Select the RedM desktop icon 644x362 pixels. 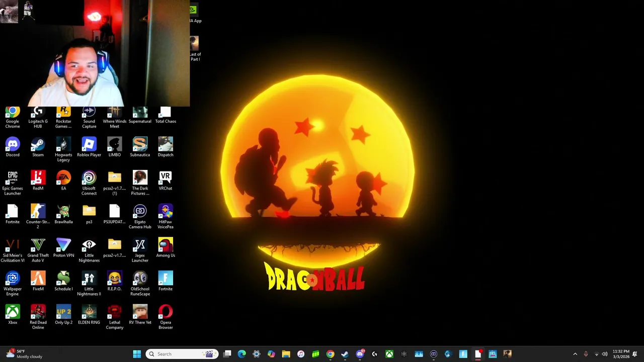click(38, 180)
